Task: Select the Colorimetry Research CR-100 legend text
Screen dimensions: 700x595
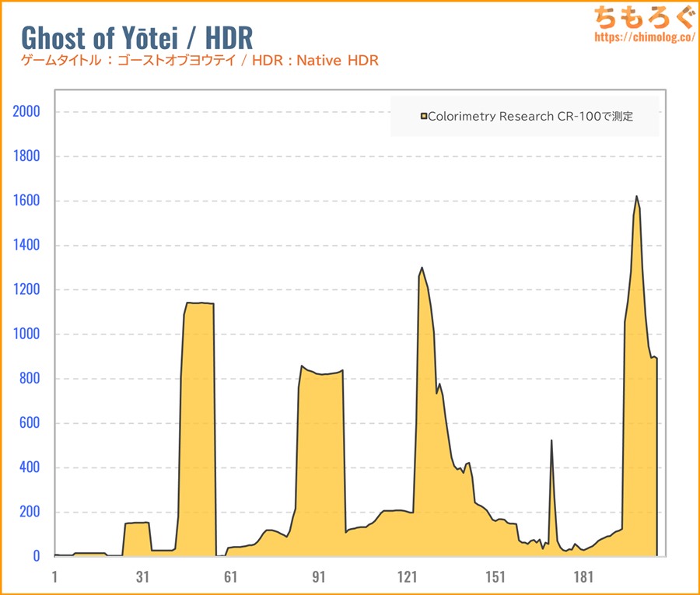Action: 531,117
